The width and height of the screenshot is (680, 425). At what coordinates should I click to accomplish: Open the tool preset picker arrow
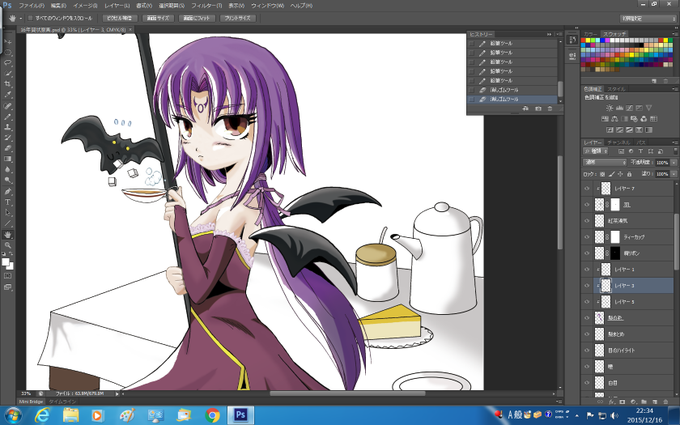click(x=20, y=18)
